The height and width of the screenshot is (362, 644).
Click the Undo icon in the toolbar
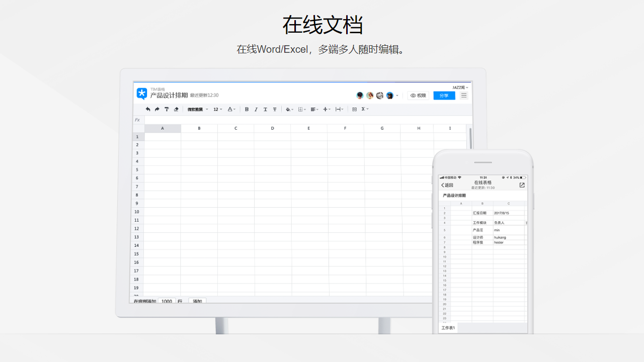pyautogui.click(x=148, y=109)
